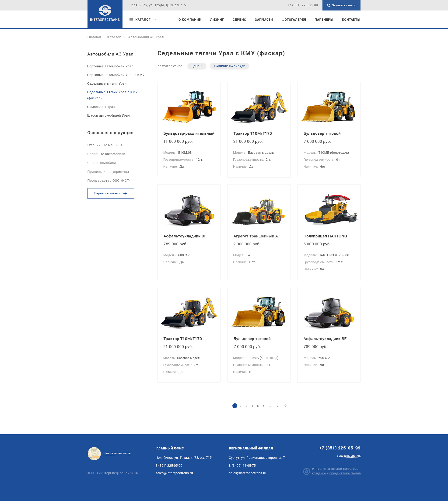Click the Заказать звонок header button

click(341, 5)
